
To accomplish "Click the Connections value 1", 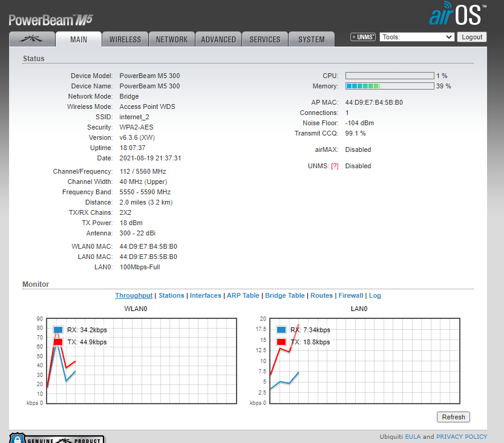I will (x=347, y=113).
